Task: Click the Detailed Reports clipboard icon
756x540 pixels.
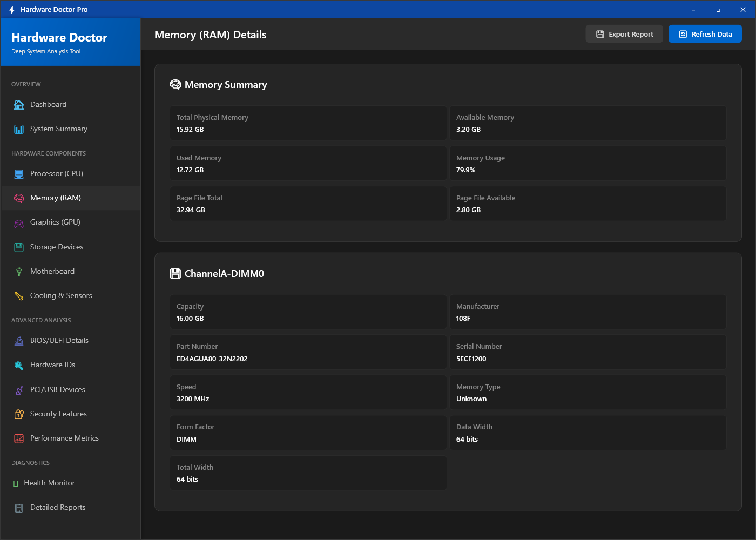Action: 19,508
